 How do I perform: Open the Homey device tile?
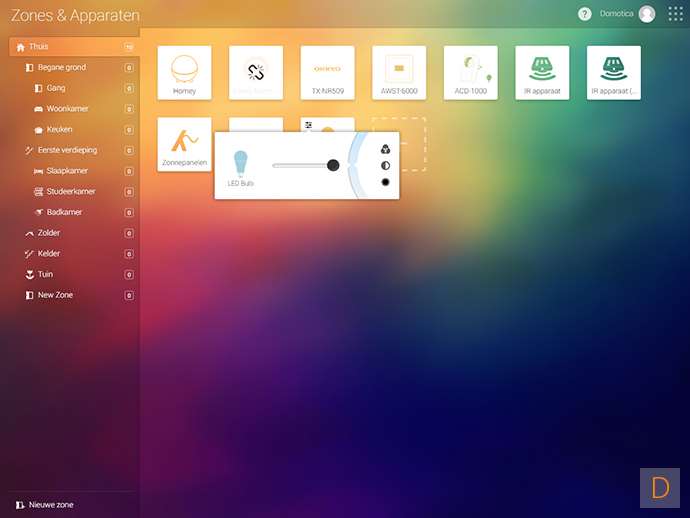(x=184, y=73)
